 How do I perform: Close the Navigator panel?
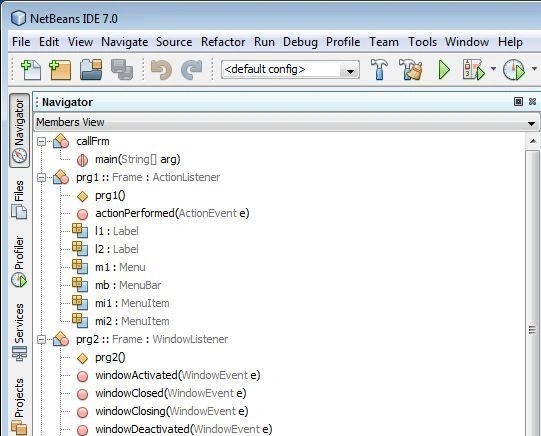click(532, 101)
